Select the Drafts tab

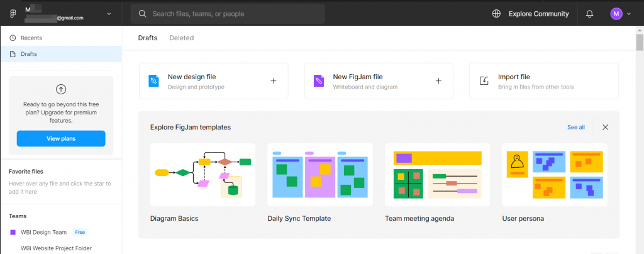(x=148, y=38)
